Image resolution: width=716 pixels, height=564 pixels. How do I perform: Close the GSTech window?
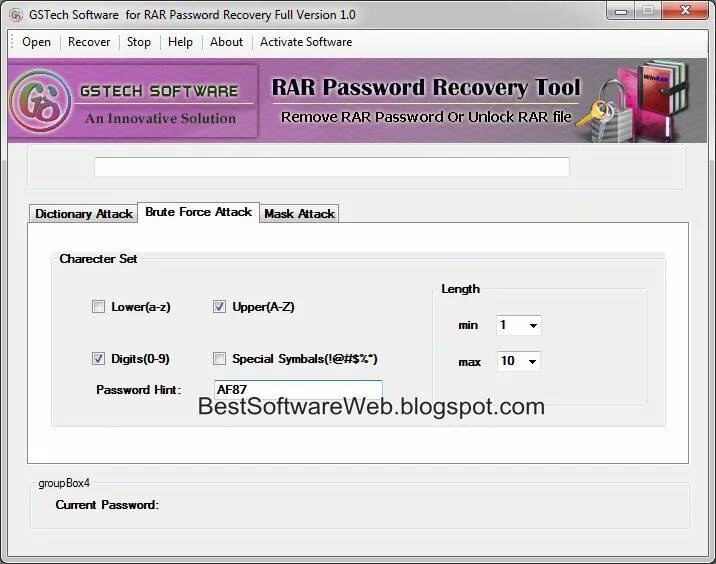[685, 11]
